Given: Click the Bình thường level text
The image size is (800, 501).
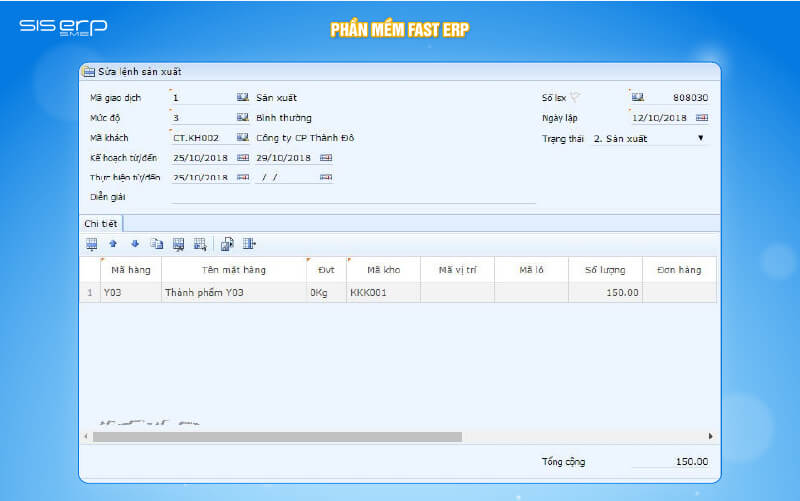Looking at the screenshot, I should click(284, 118).
